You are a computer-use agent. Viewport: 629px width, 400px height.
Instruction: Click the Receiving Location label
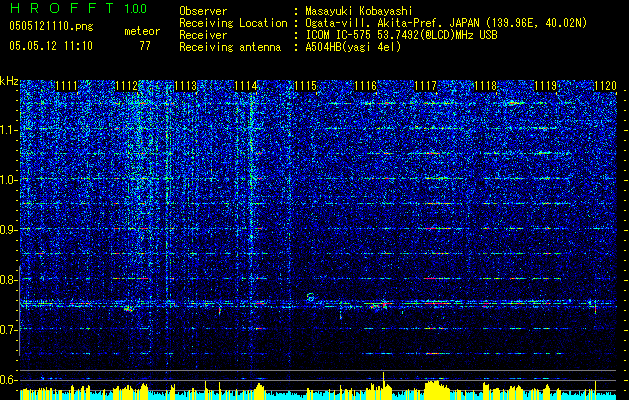tap(233, 23)
